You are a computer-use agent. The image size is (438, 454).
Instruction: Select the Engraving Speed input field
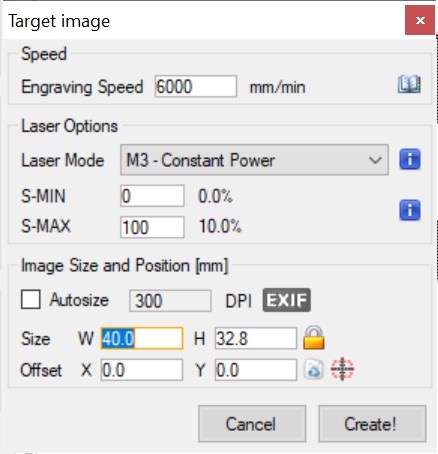[196, 86]
